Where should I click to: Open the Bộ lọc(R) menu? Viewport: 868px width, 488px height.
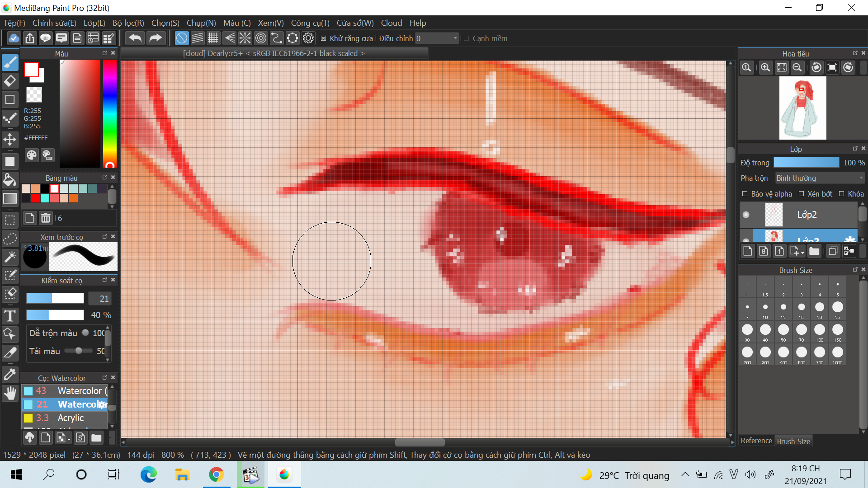(x=128, y=23)
